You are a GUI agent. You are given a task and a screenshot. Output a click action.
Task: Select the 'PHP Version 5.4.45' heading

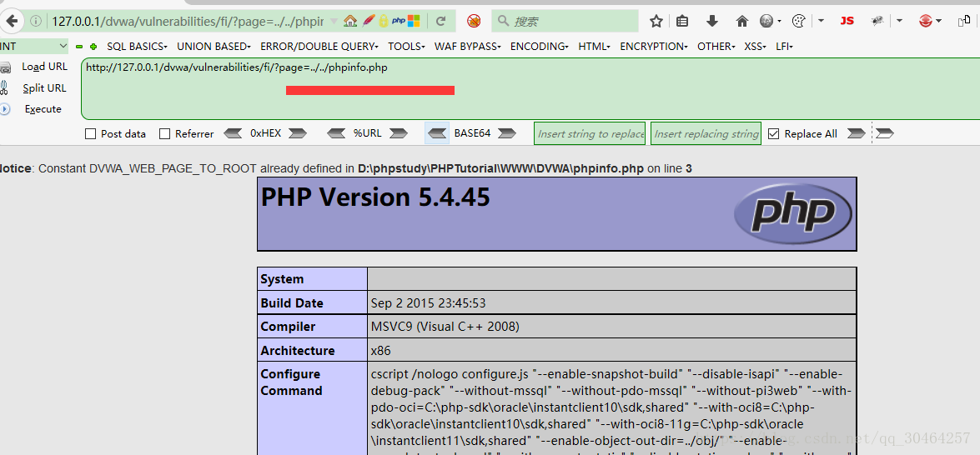375,197
